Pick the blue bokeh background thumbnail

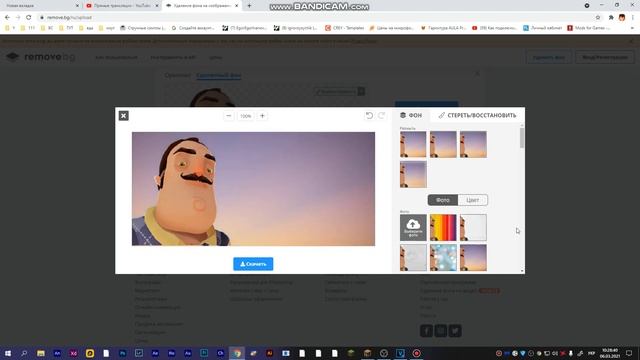(443, 258)
